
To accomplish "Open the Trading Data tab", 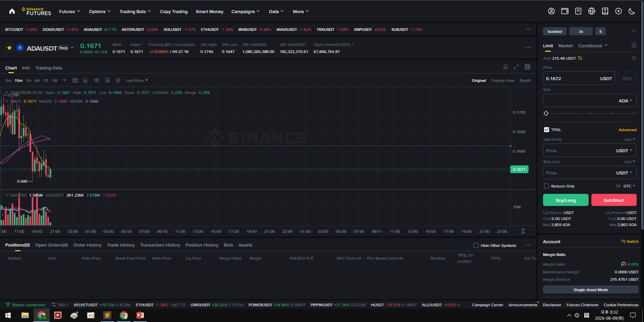I will click(49, 68).
